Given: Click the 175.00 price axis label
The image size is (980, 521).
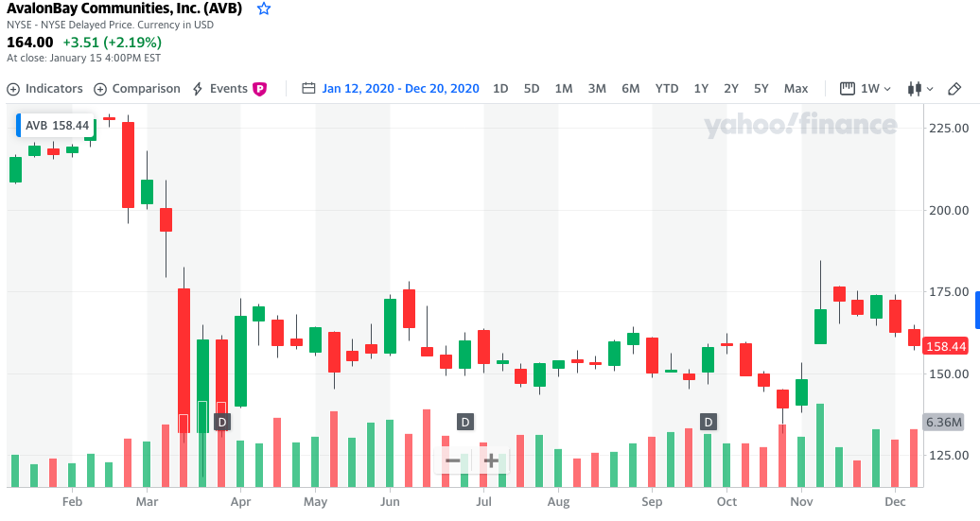Looking at the screenshot, I should click(x=949, y=292).
